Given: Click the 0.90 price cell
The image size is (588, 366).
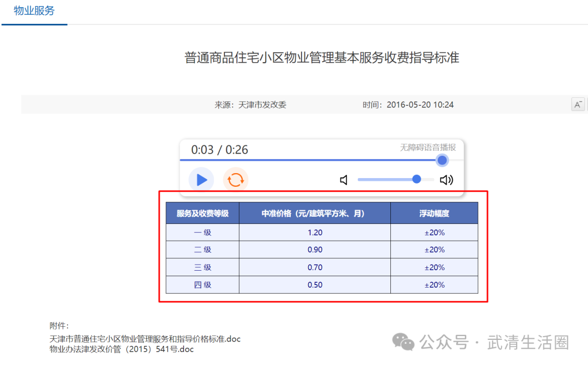Looking at the screenshot, I should point(315,250).
